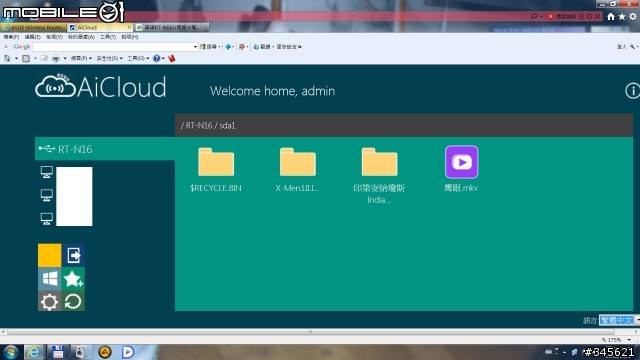Close the Google toolbar with the x

coord(6,47)
